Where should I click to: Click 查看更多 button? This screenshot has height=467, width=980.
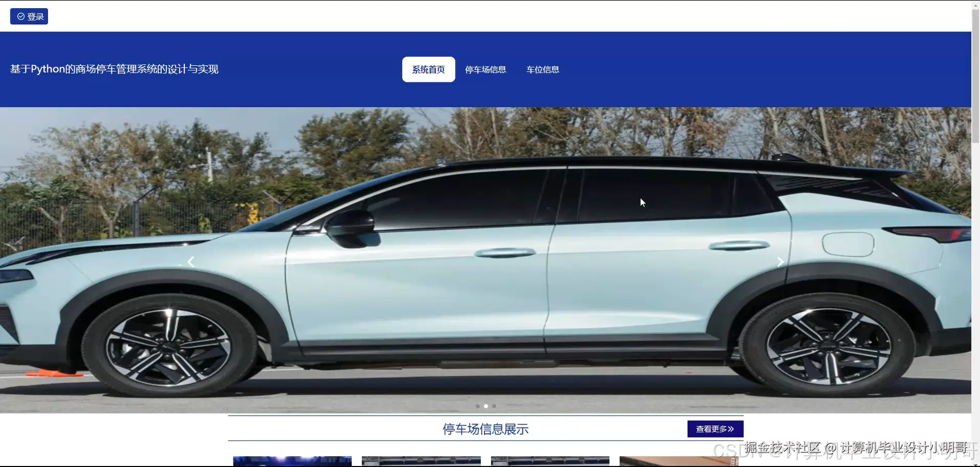point(715,429)
